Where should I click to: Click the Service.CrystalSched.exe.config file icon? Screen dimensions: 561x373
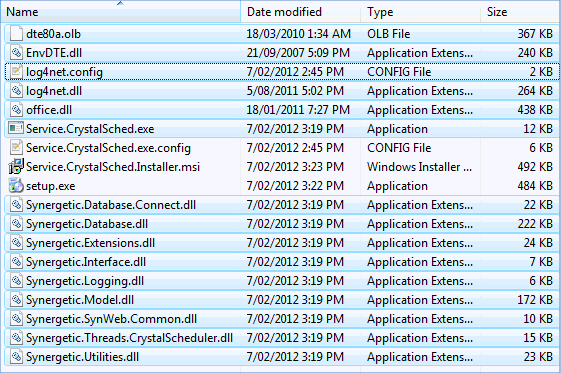[16, 148]
